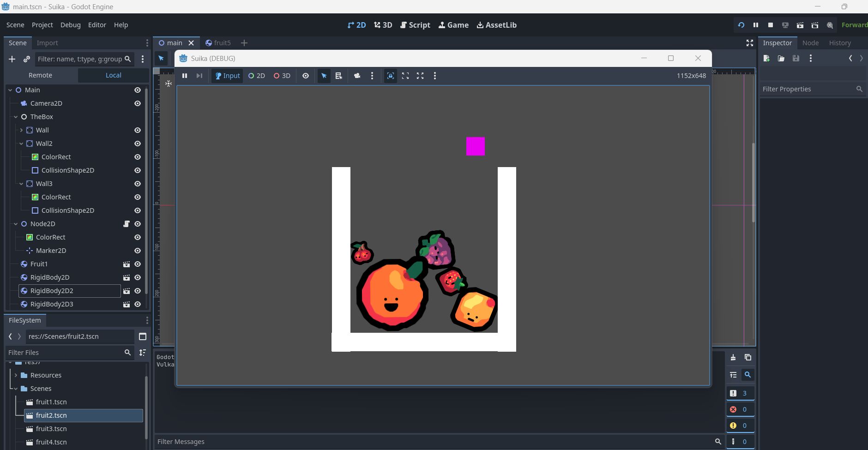Switch game selection to 3D nodes
This screenshot has width=868, height=450.
click(x=282, y=76)
